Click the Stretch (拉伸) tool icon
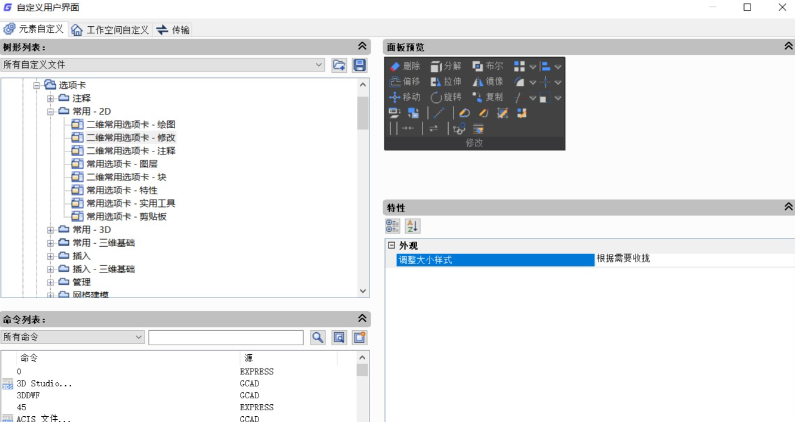795x422 pixels. (x=436, y=82)
